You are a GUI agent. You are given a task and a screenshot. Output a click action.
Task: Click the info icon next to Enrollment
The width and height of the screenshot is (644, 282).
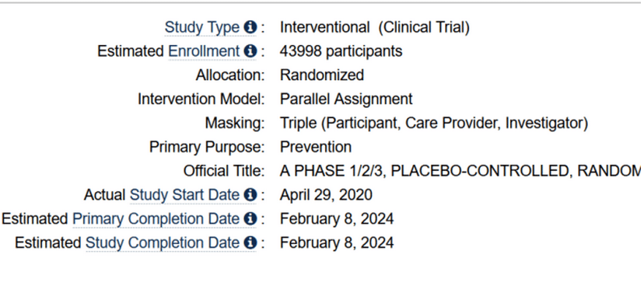(250, 51)
